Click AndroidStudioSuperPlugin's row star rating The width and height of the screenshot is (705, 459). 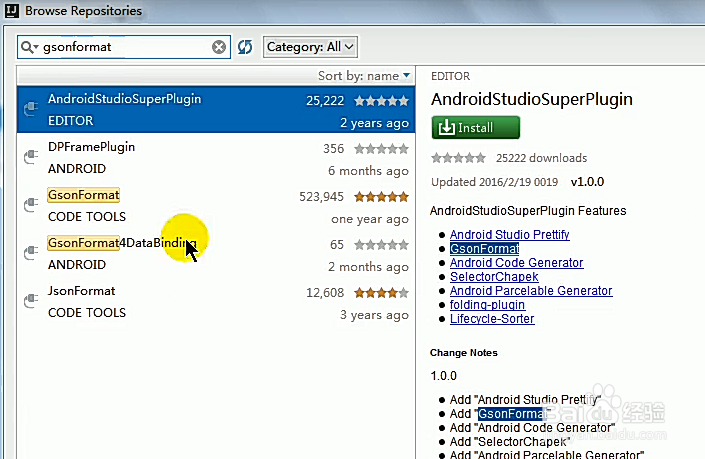[x=381, y=100]
